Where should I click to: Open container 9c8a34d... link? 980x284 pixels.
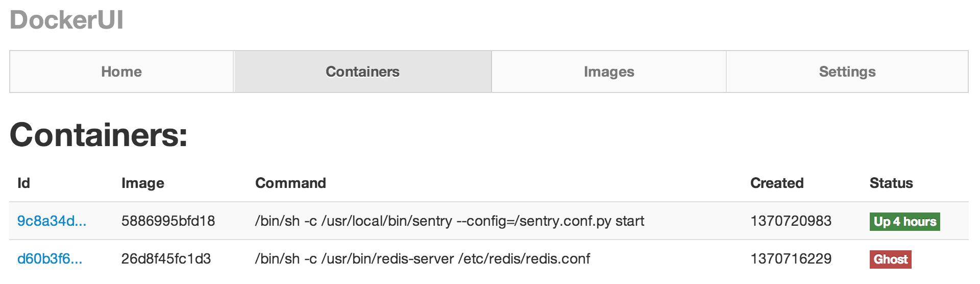point(52,221)
